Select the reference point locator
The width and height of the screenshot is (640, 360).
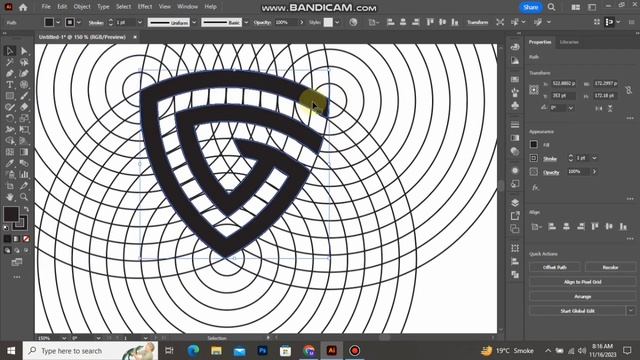(534, 90)
